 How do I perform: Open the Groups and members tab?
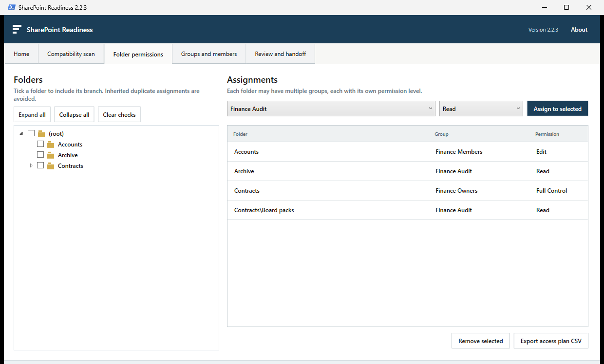coord(209,54)
